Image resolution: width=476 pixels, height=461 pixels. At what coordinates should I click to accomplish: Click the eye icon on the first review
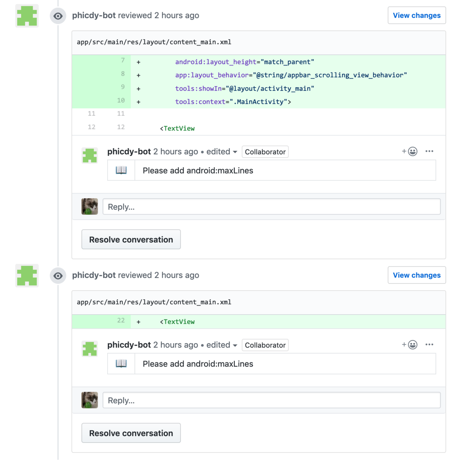58,15
